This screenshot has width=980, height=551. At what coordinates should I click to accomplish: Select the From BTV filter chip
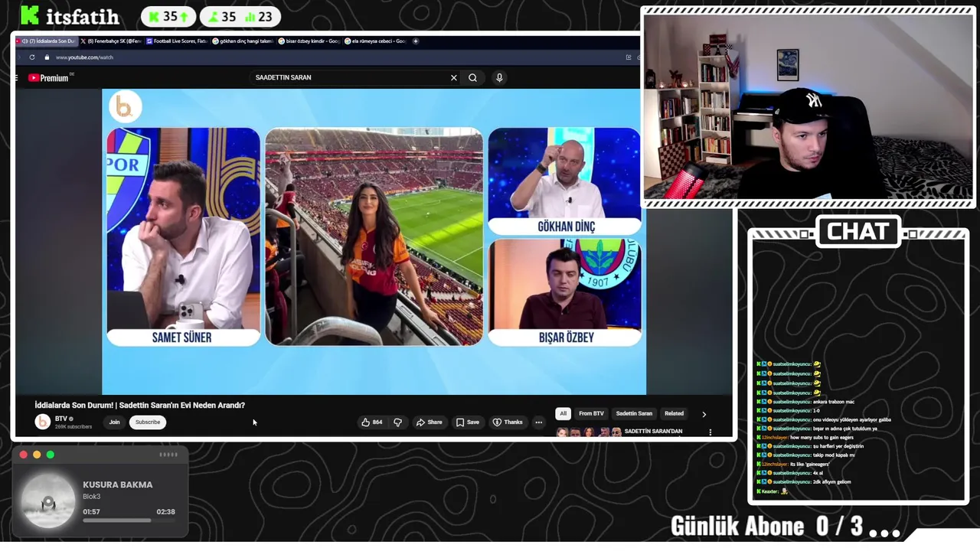591,413
